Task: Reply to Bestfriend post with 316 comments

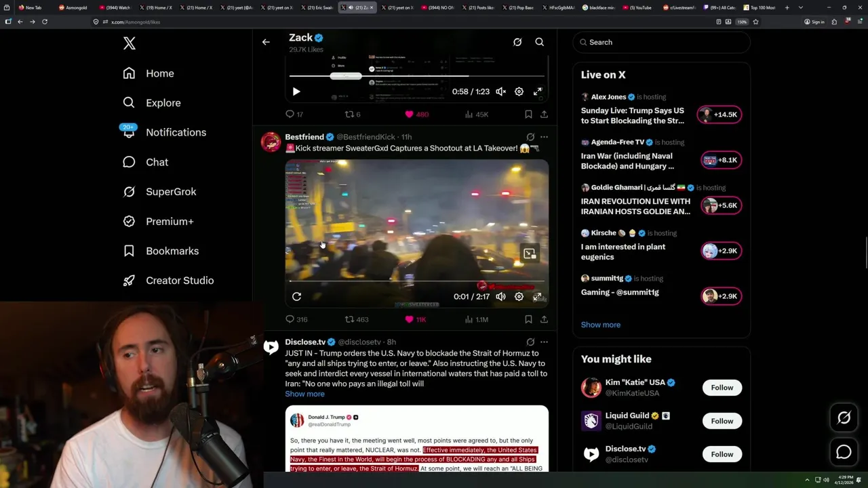Action: point(296,319)
